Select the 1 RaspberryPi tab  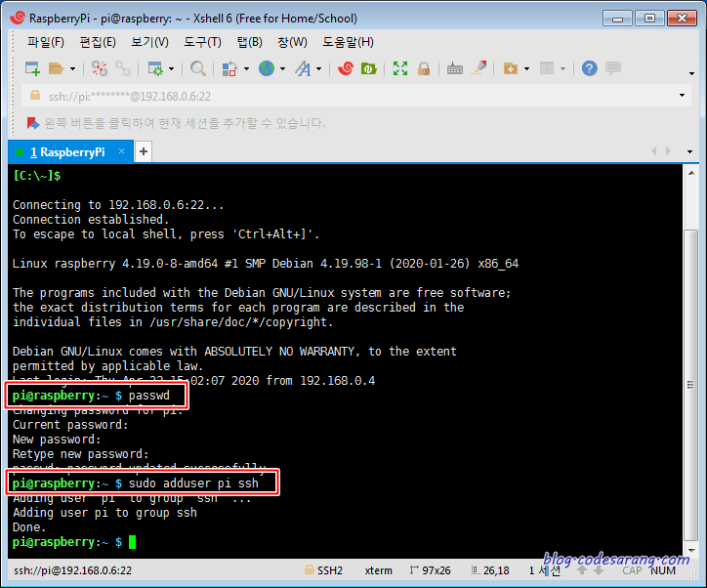click(x=70, y=152)
